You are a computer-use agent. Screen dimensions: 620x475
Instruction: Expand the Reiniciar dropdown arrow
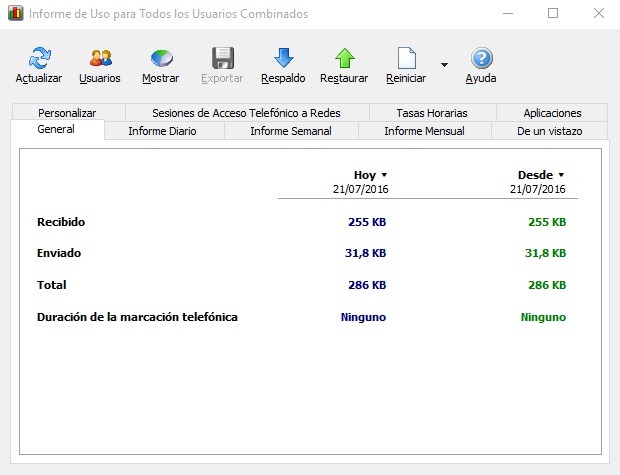[x=444, y=64]
